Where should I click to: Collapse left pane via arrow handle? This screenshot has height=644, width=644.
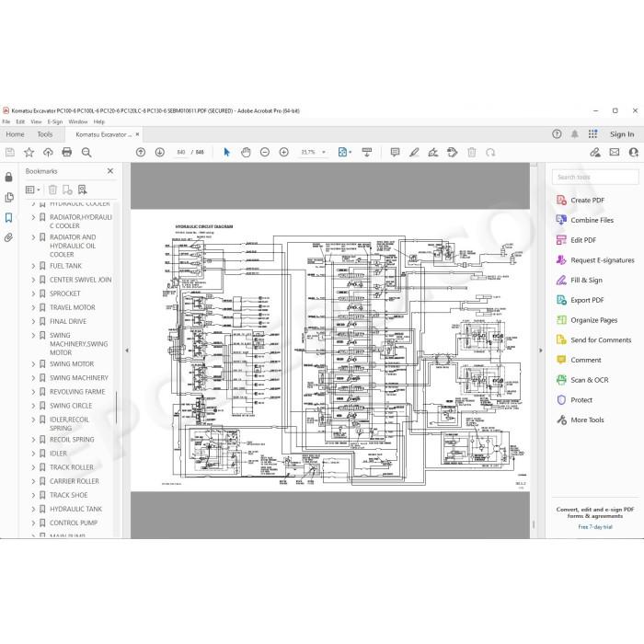[x=127, y=351]
